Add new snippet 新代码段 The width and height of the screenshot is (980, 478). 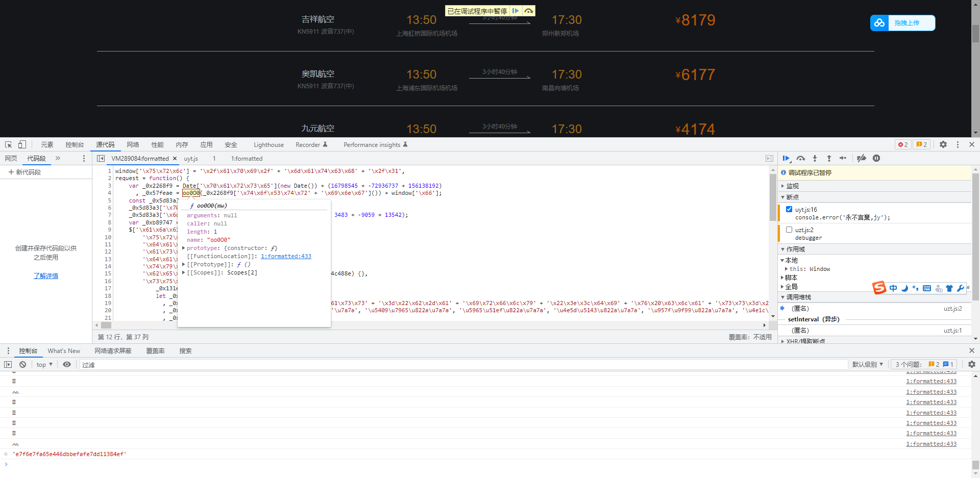click(24, 172)
